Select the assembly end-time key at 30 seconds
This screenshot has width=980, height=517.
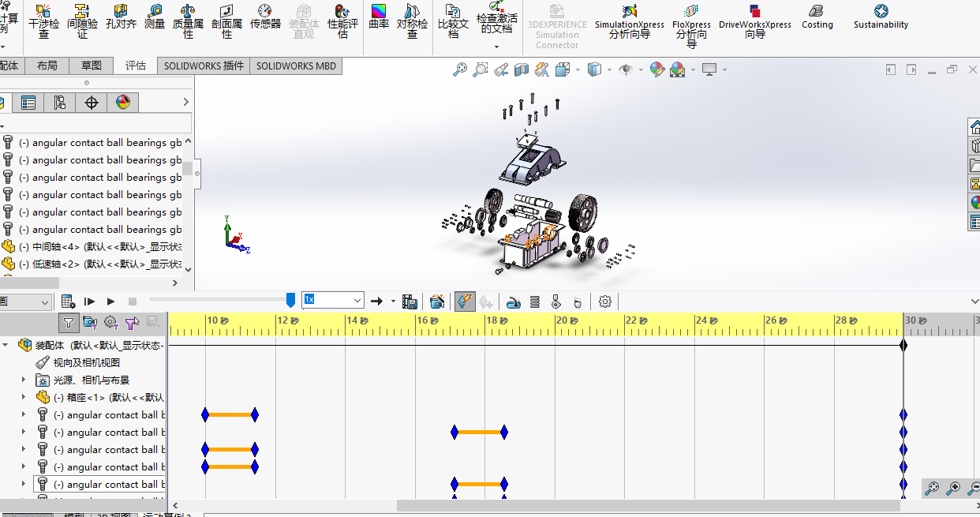coord(903,345)
